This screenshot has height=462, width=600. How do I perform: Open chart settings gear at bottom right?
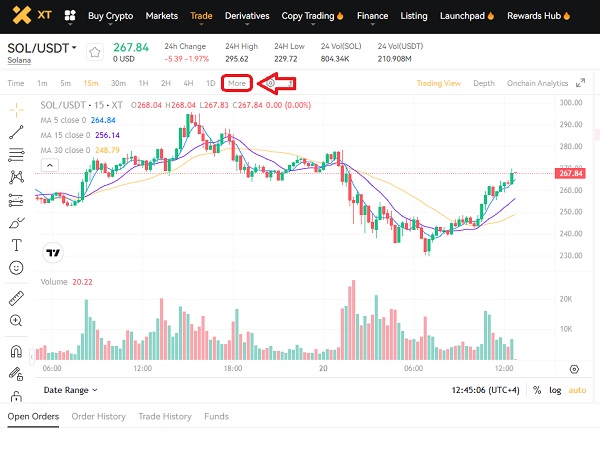pos(574,369)
